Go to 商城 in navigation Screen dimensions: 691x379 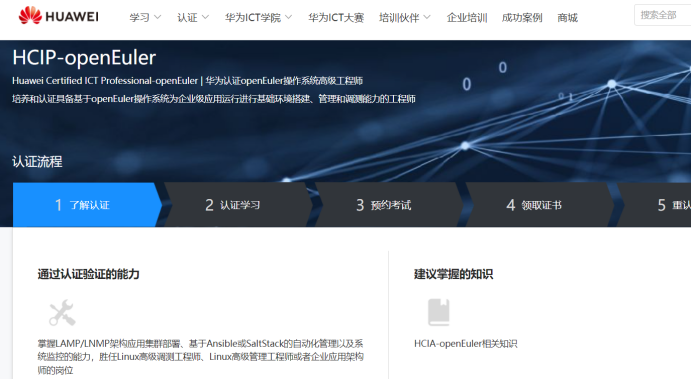point(567,18)
